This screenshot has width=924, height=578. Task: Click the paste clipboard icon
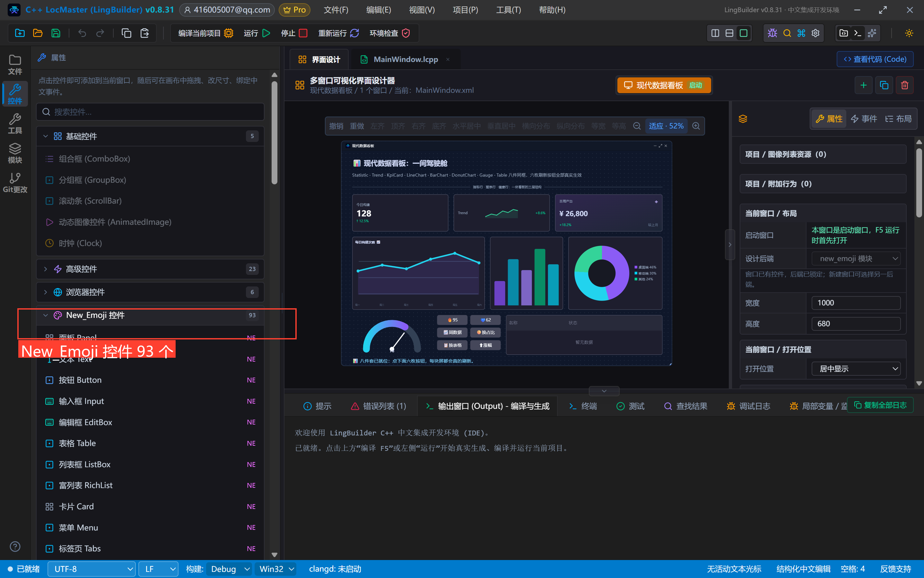144,33
